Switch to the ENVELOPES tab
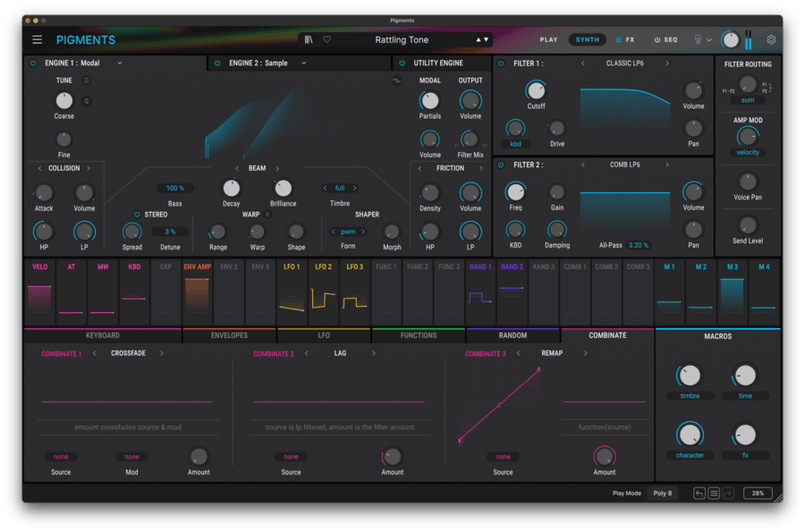The image size is (805, 532). tap(231, 335)
